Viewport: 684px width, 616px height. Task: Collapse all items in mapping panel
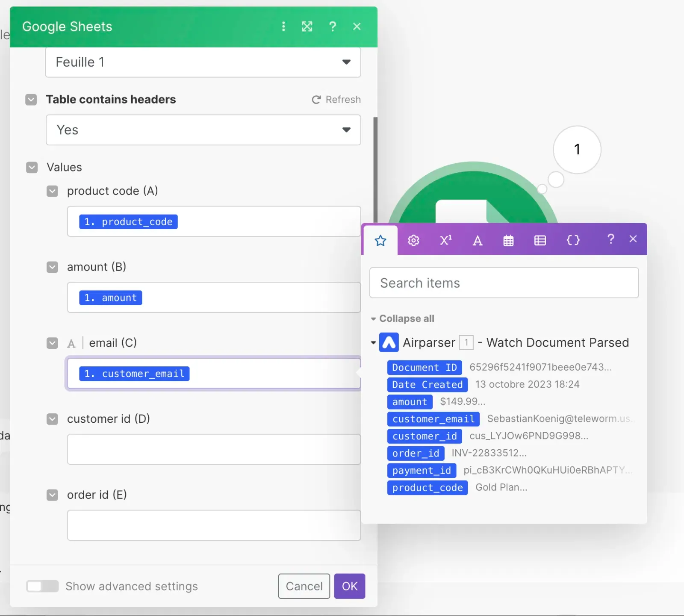(403, 318)
